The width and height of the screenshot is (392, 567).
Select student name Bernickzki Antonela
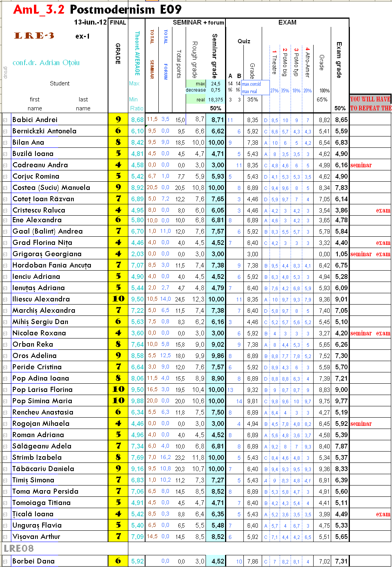coord(44,131)
